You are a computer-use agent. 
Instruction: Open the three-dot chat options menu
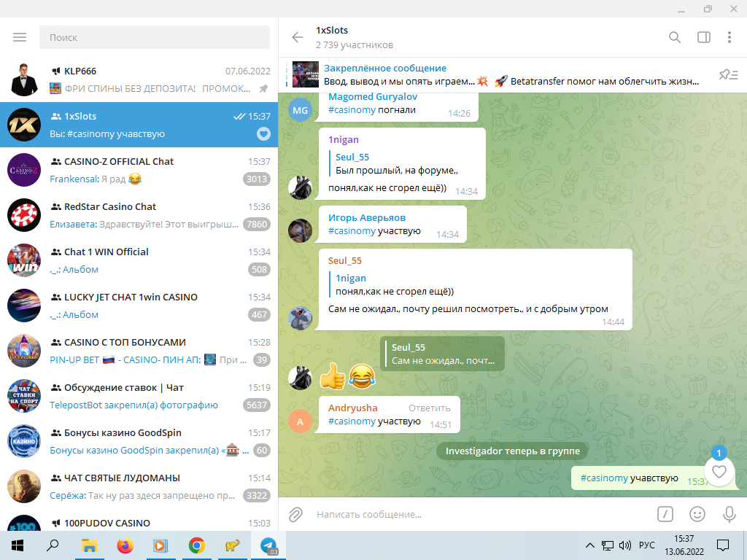pos(729,37)
